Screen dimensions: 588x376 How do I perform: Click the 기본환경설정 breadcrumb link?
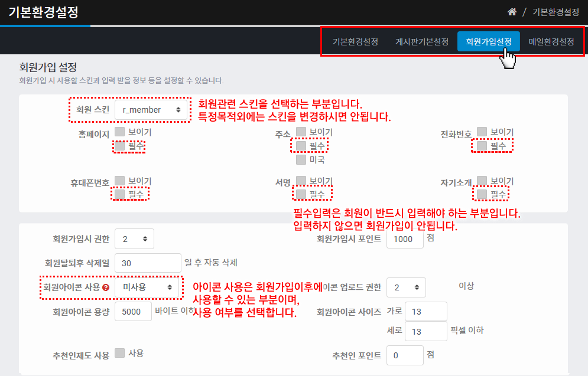tap(556, 12)
